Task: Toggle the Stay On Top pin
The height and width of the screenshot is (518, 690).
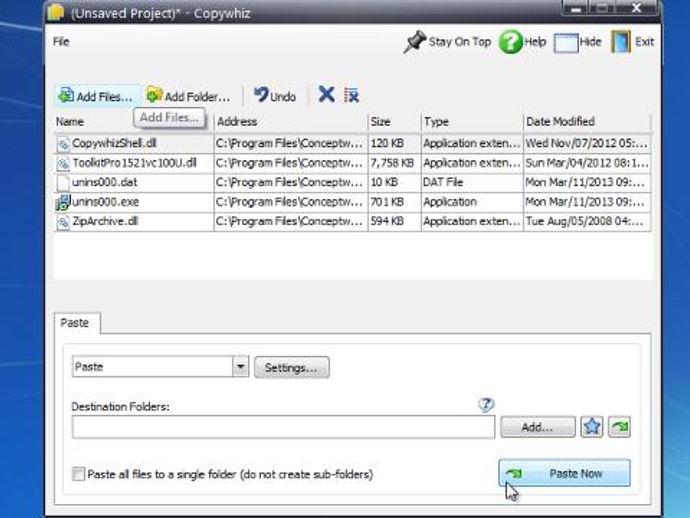Action: pos(448,42)
